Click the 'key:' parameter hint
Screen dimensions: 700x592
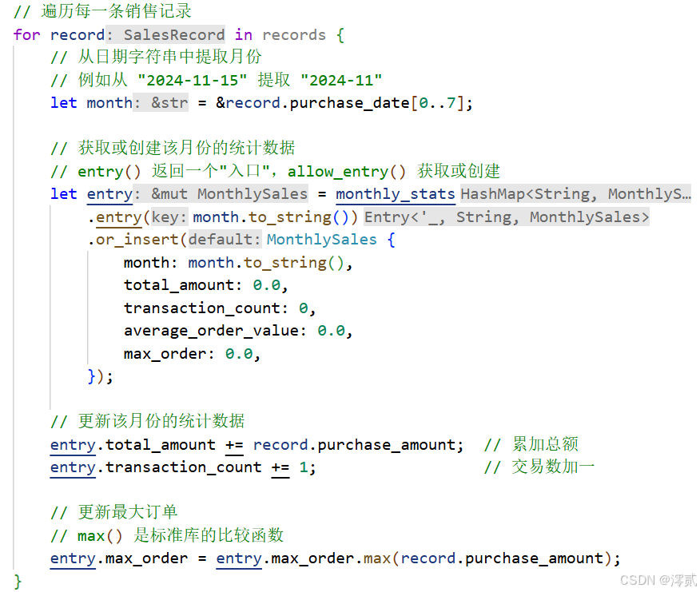pos(169,217)
